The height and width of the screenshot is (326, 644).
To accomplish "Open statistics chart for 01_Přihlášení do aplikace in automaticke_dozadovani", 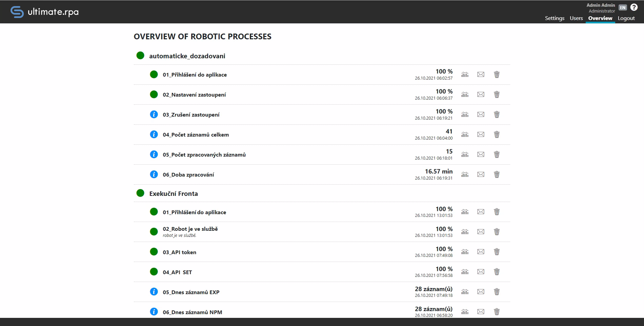I will click(x=465, y=75).
